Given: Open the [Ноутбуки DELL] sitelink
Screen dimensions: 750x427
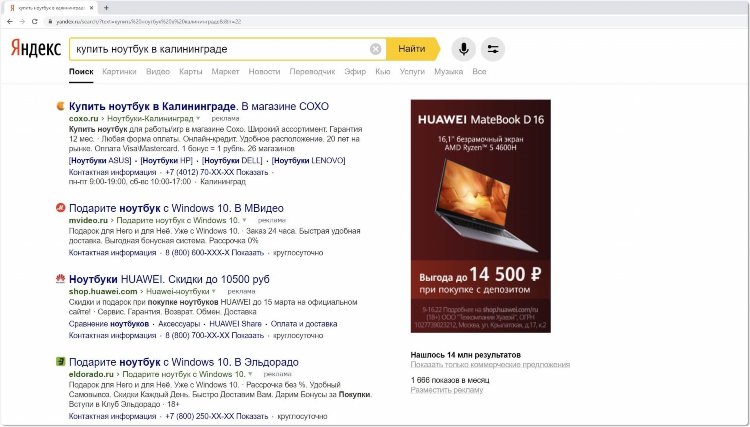Looking at the screenshot, I should click(232, 160).
